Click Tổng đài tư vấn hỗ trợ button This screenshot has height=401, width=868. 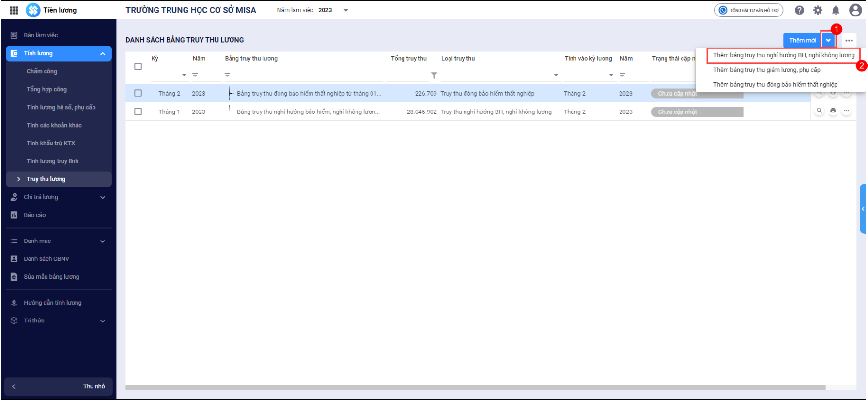coord(749,10)
